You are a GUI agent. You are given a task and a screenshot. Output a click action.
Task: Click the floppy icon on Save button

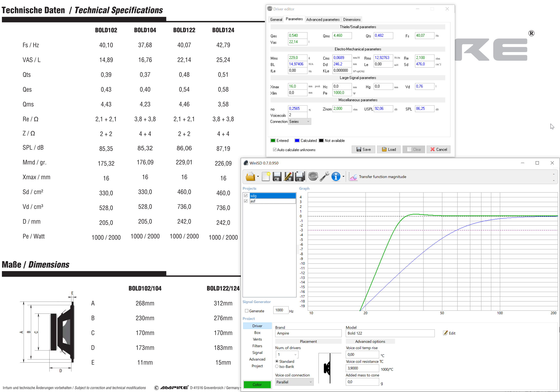(x=359, y=149)
